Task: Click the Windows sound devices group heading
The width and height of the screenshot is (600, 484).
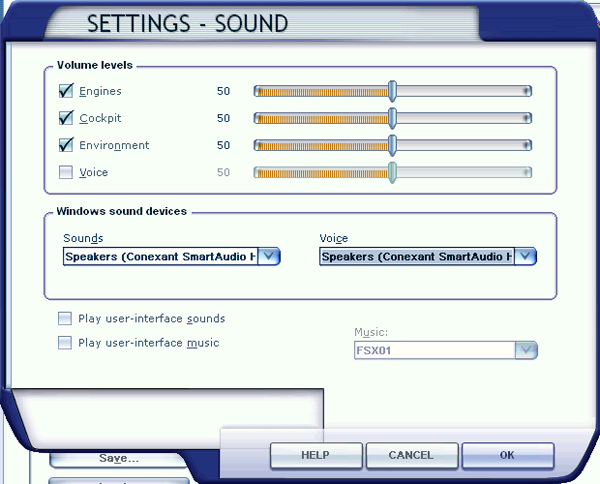Action: pos(122,211)
